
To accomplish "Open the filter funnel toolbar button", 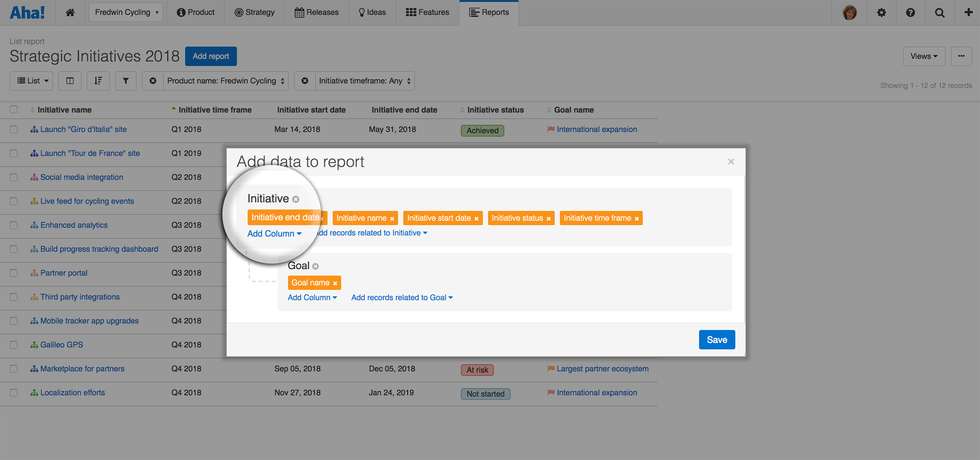I will tap(125, 81).
